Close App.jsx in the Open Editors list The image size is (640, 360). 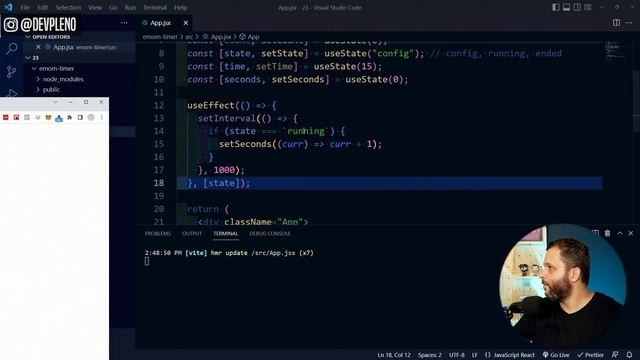pos(38,47)
